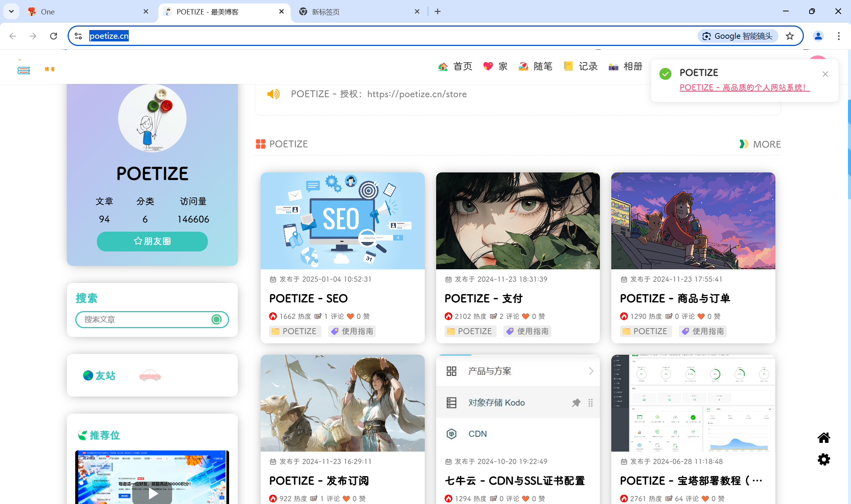Viewport: 851px width, 504px height.
Task: Dismiss the POETIZE notification popup
Action: (825, 74)
